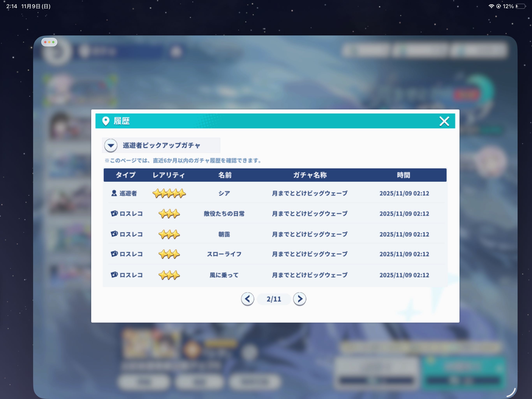The image size is (532, 399).
Task: Click the レアリティ column header
Action: point(169,175)
